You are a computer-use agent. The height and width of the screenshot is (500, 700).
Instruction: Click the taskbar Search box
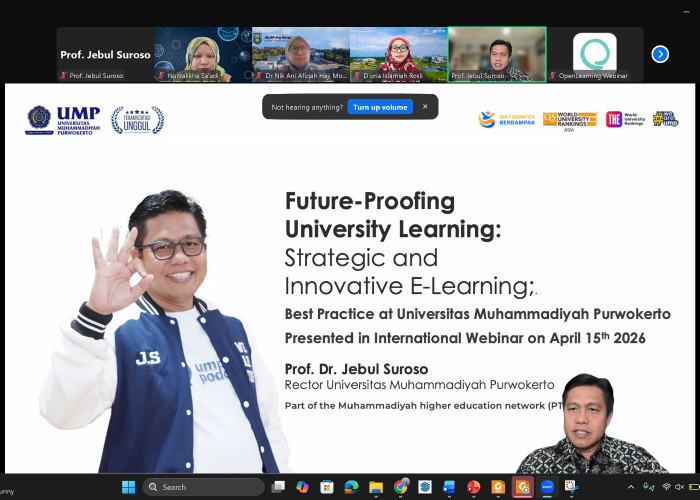point(204,487)
